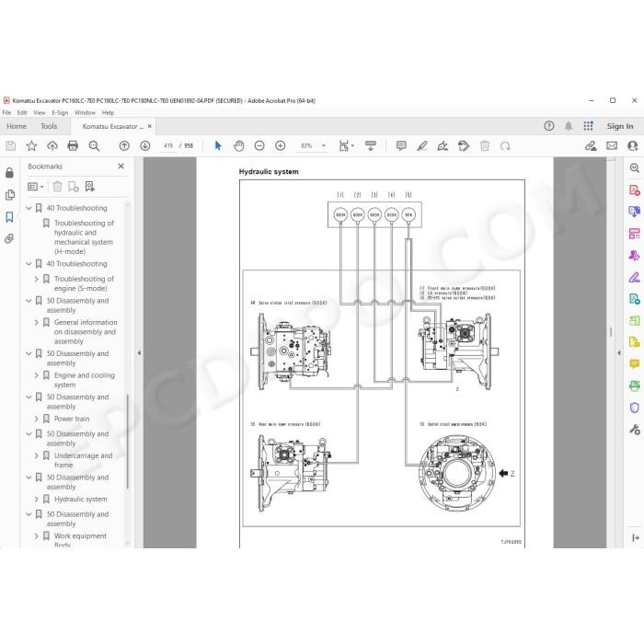Show page thumbnails panel

pos(9,195)
